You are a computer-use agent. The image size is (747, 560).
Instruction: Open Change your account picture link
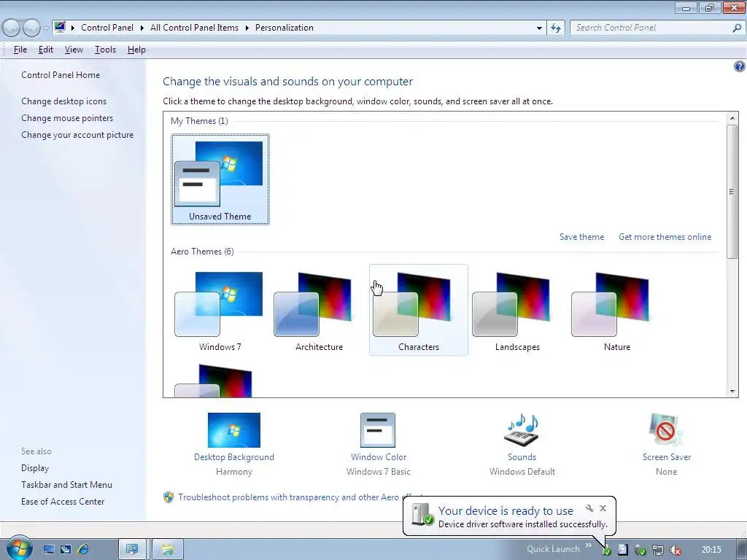(77, 135)
